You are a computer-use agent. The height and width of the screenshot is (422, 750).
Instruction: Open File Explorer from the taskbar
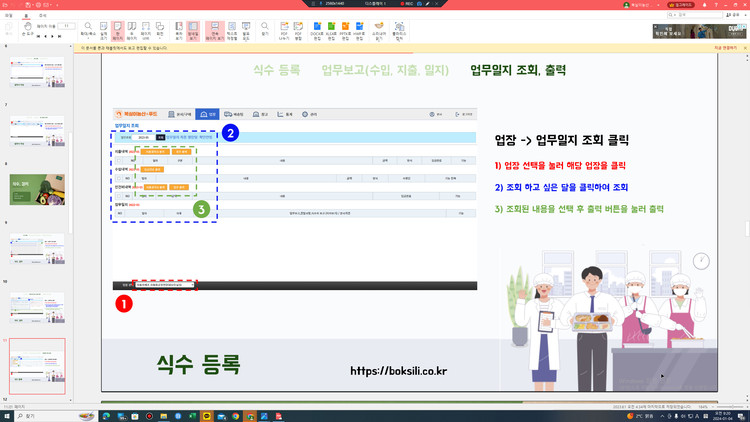click(164, 416)
